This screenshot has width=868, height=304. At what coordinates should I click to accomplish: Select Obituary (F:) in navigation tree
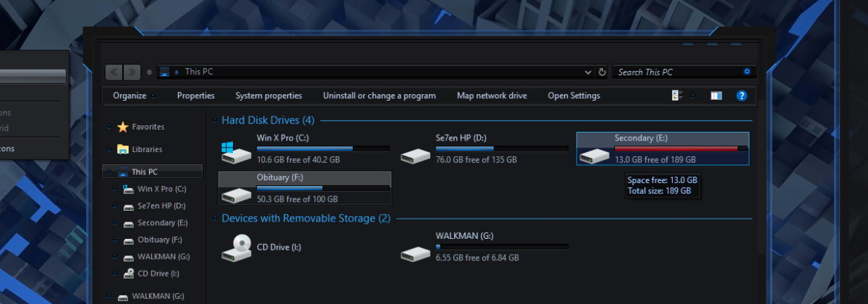(x=159, y=240)
